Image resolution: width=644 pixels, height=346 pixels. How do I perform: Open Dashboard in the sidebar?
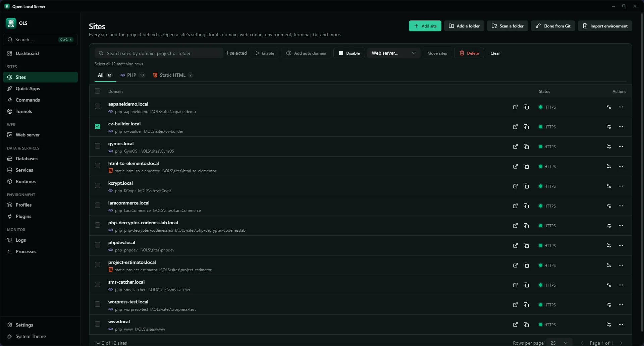40,53
